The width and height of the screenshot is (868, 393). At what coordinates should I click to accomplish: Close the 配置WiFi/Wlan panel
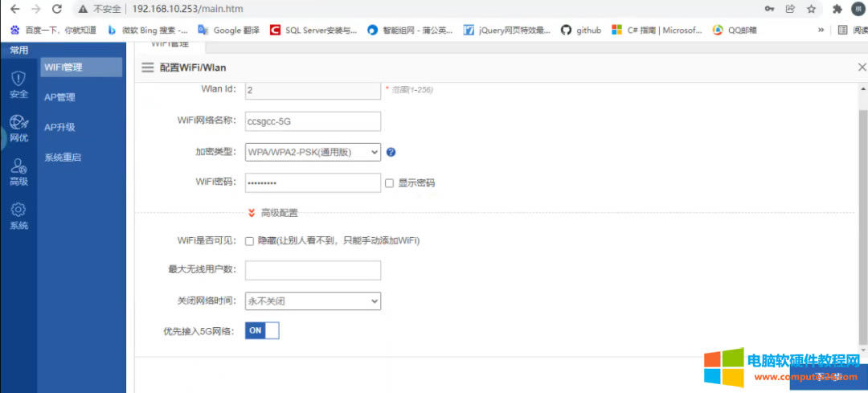[862, 68]
